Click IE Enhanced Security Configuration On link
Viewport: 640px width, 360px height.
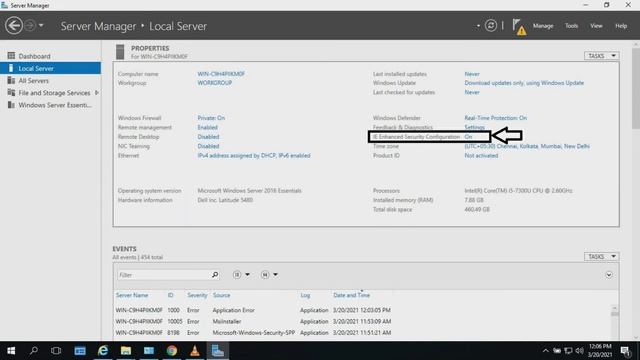coord(468,137)
